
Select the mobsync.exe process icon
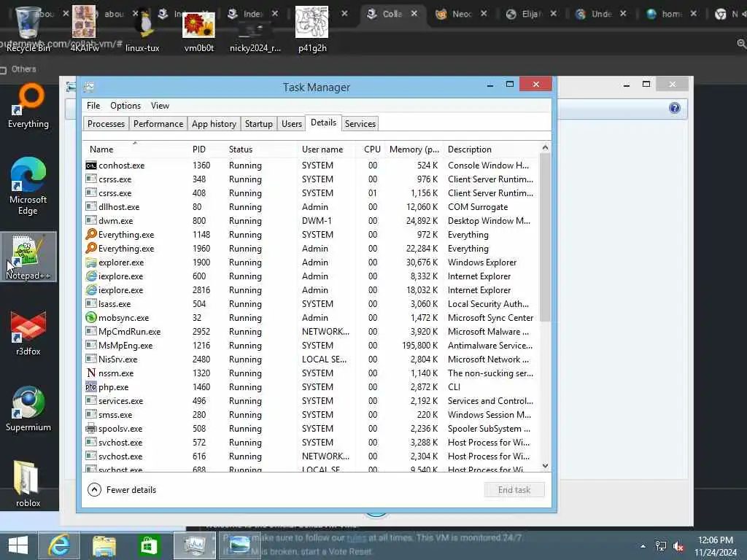pyautogui.click(x=91, y=318)
